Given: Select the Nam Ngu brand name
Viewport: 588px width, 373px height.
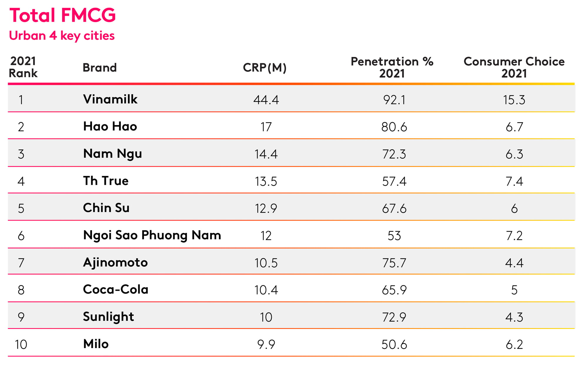Looking at the screenshot, I should (113, 154).
